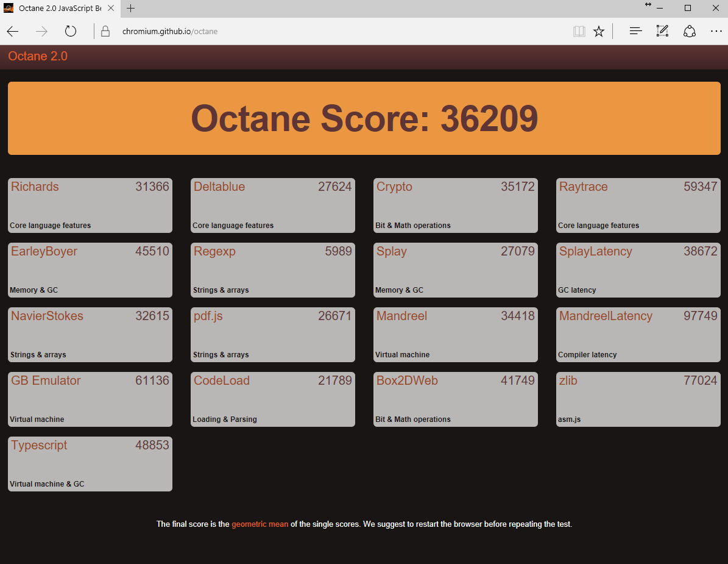Click the address bar URL

[x=170, y=32]
